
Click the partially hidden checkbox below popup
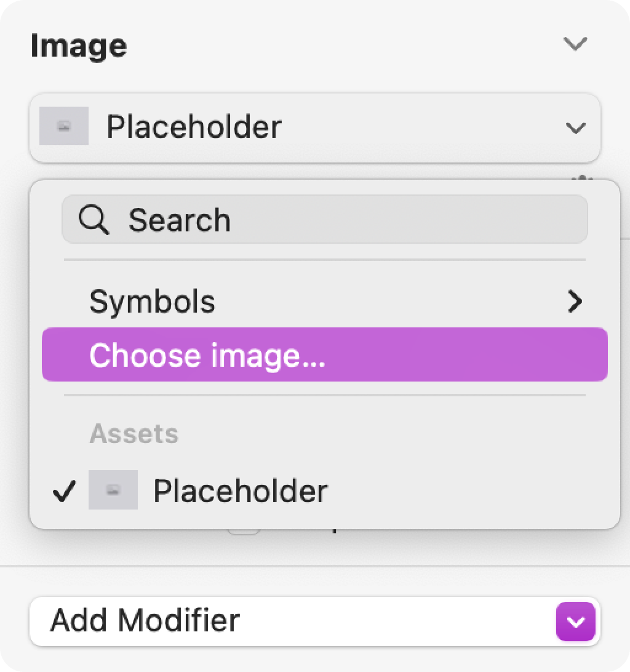point(244,532)
